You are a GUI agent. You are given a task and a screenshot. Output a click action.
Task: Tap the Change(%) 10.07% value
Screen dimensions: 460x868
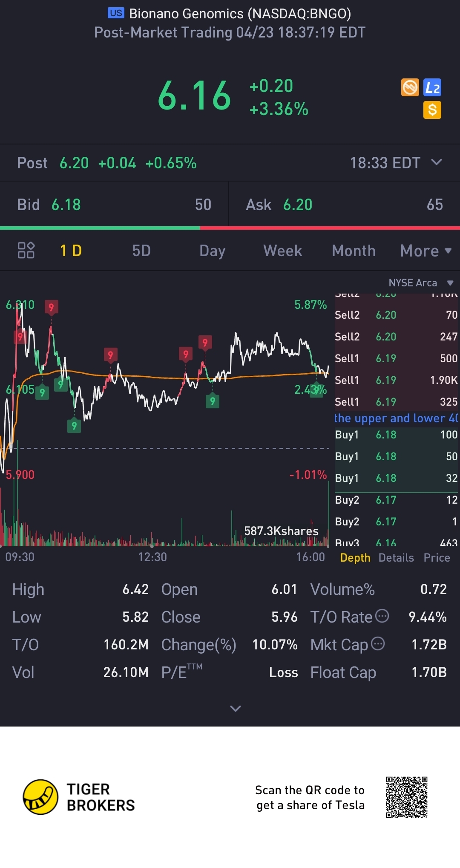click(x=275, y=645)
